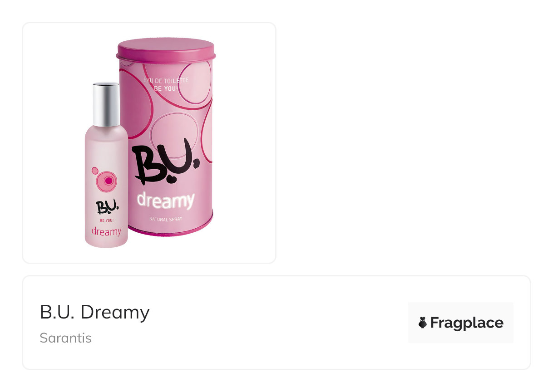Open the B.U. Dreamy product image

(x=149, y=143)
